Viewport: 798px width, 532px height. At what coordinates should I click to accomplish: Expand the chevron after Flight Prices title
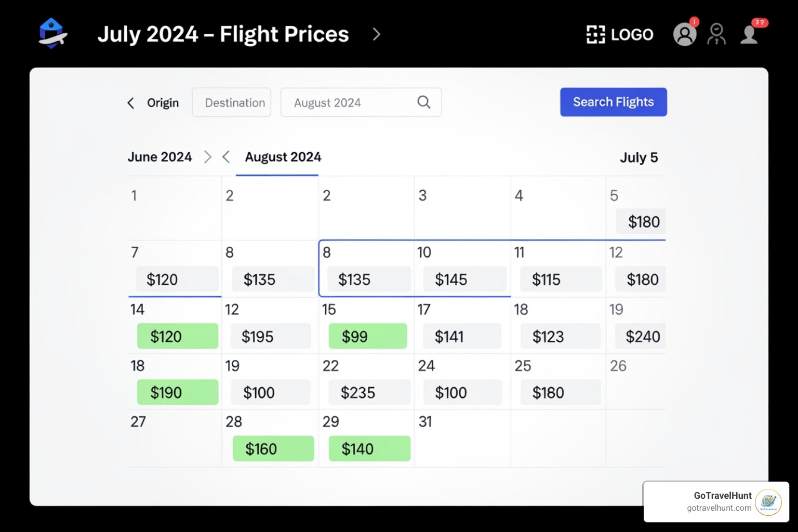[x=377, y=34]
